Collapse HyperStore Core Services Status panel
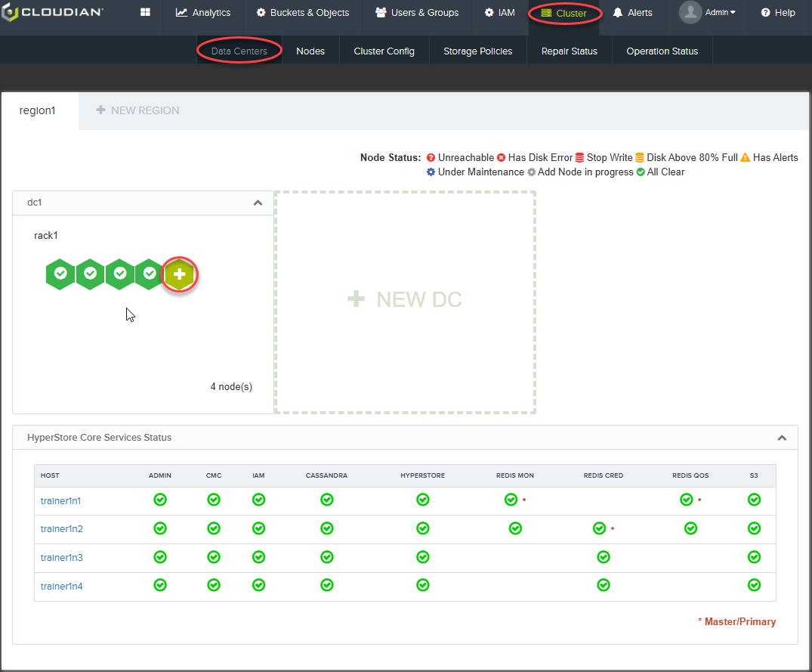Image resolution: width=812 pixels, height=672 pixels. pos(782,438)
